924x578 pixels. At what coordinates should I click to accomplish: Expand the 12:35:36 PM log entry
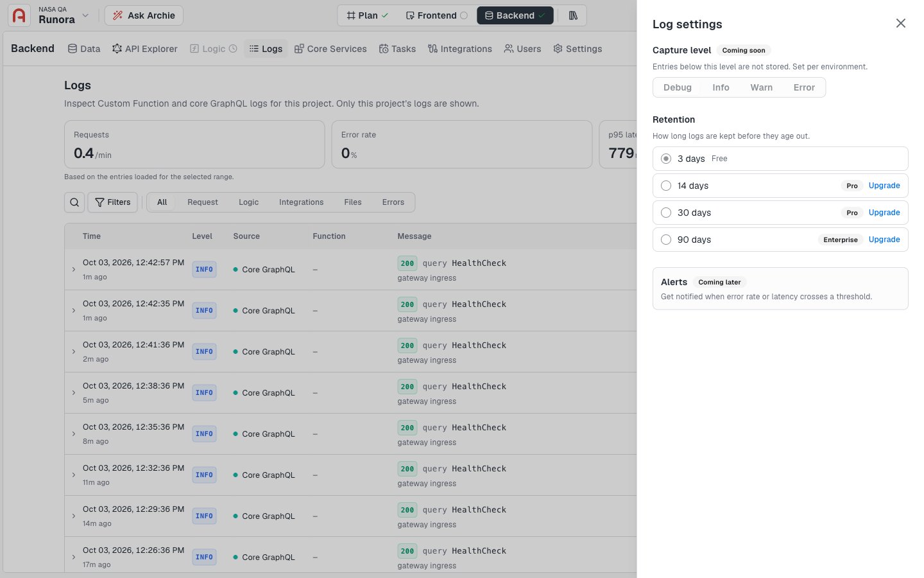point(74,434)
